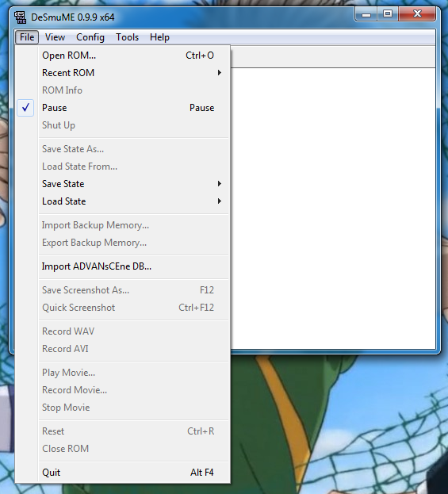Toggle the checked Pause menu item
The height and width of the screenshot is (494, 448).
click(123, 108)
